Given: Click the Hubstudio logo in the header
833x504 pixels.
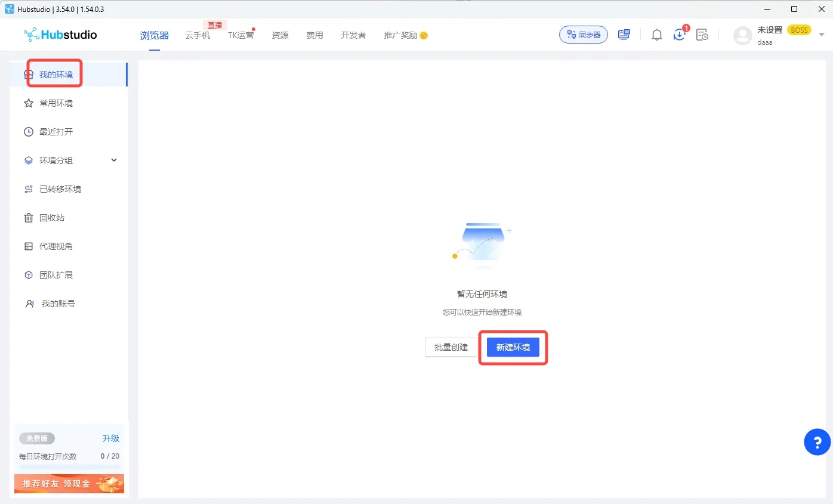Looking at the screenshot, I should pyautogui.click(x=60, y=35).
